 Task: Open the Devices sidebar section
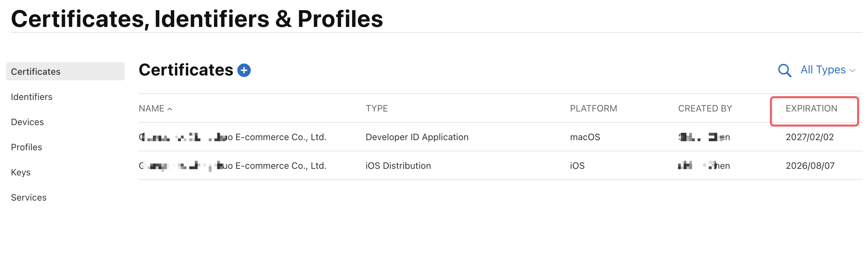(27, 122)
